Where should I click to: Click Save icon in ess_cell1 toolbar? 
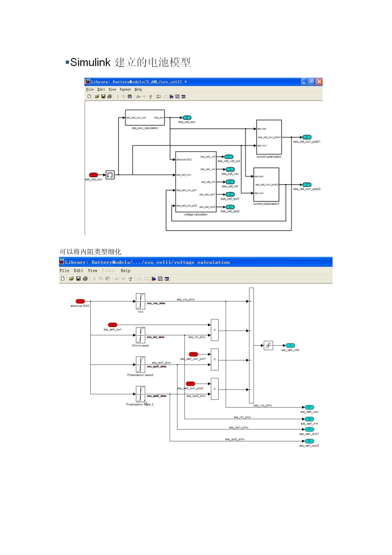pyautogui.click(x=103, y=96)
